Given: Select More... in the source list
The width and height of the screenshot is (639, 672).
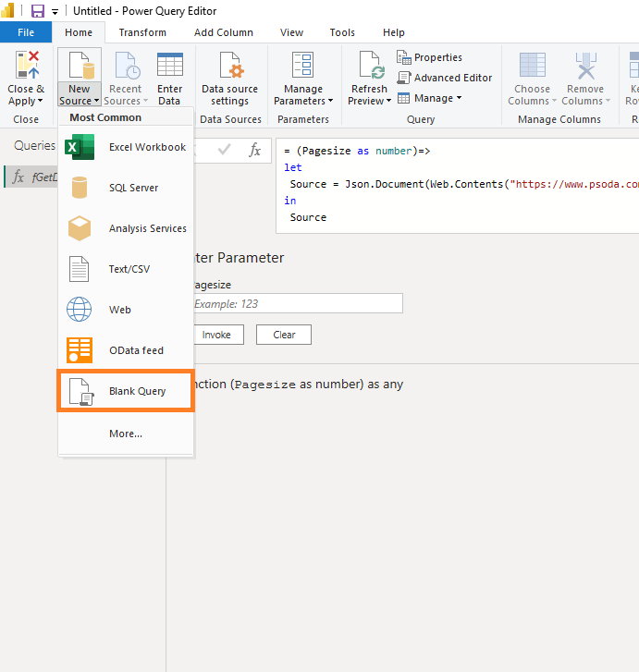Looking at the screenshot, I should coord(126,434).
